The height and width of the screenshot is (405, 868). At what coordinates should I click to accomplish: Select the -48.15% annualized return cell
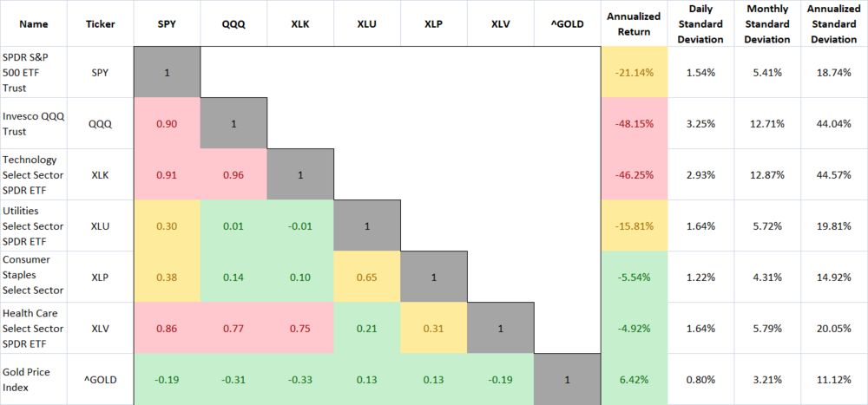635,124
